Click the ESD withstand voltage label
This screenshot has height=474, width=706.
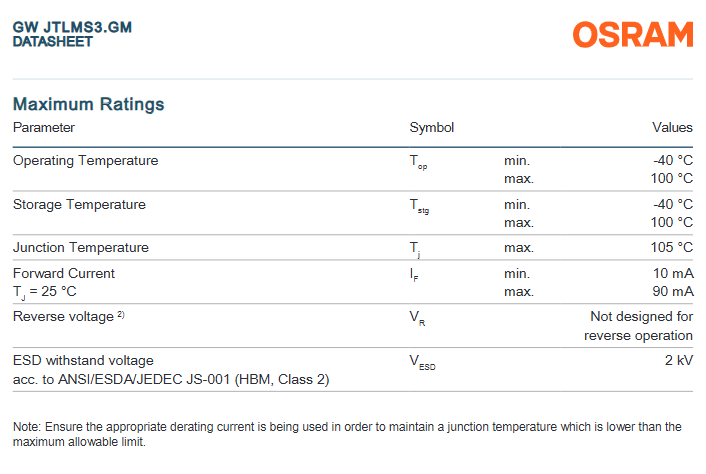[83, 359]
